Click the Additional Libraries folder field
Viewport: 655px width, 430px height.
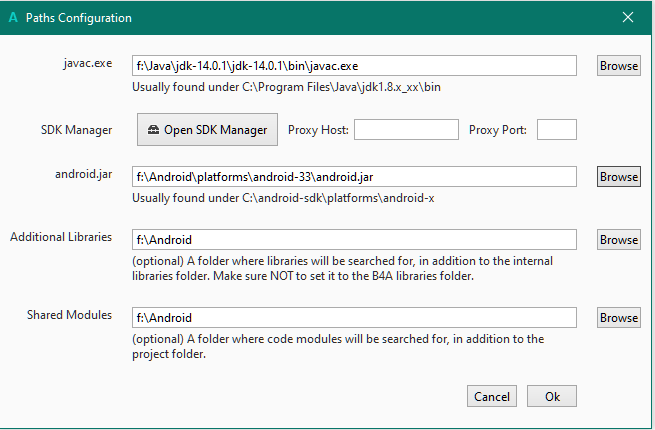354,240
